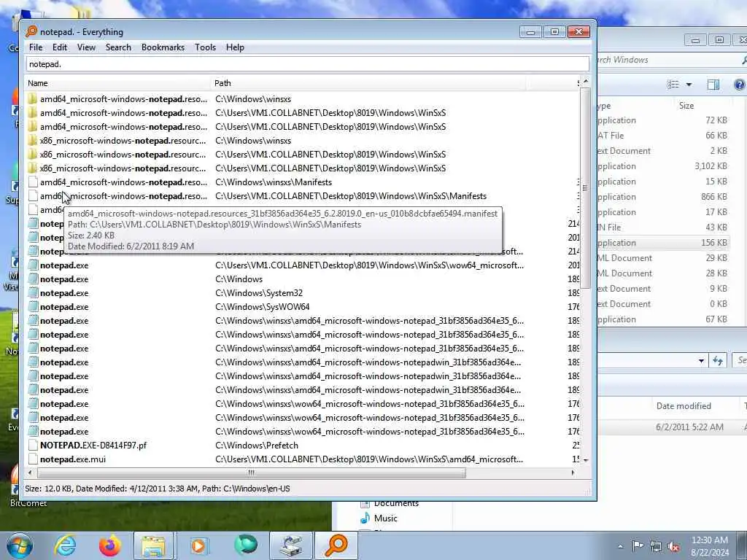Click the change view icon in Explorer window
Screen dimensions: 747x560
(x=673, y=85)
